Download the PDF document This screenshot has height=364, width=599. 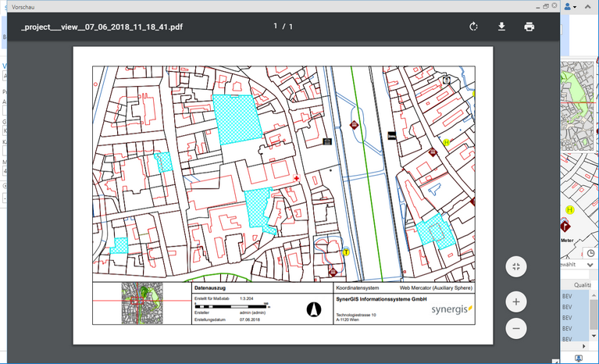click(x=501, y=27)
